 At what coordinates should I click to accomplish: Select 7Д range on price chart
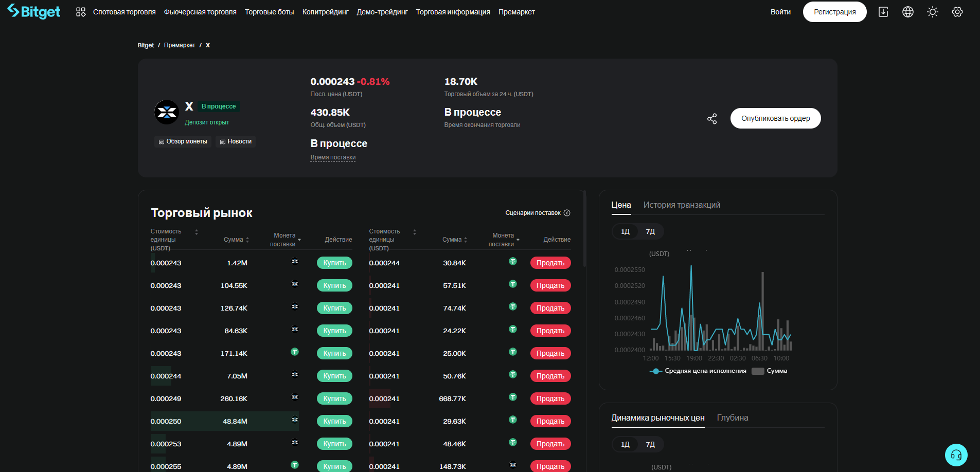point(650,232)
